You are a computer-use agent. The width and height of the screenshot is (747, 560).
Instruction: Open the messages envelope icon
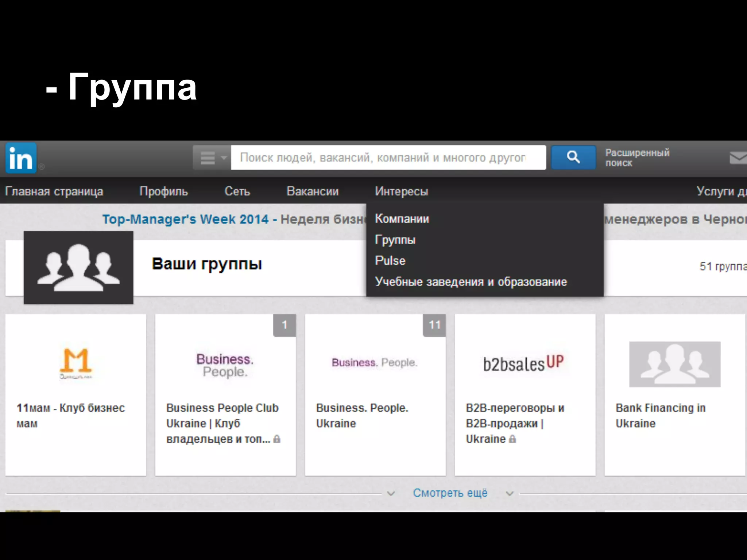pos(738,158)
